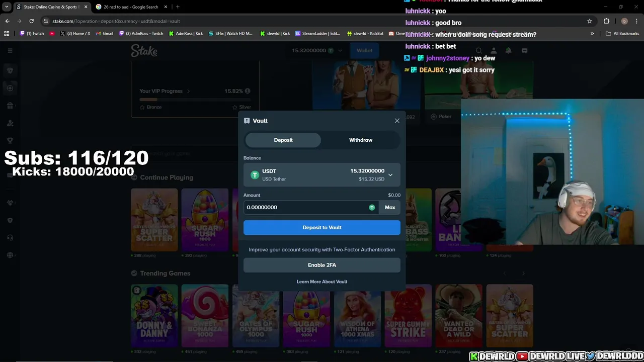
Task: Open the Chrome three-dot menu
Action: tap(637, 21)
